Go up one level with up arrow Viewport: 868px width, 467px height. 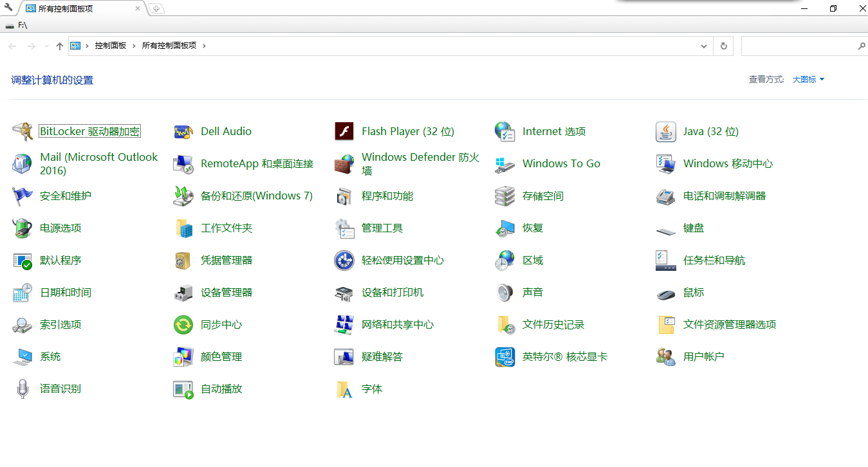[x=60, y=46]
